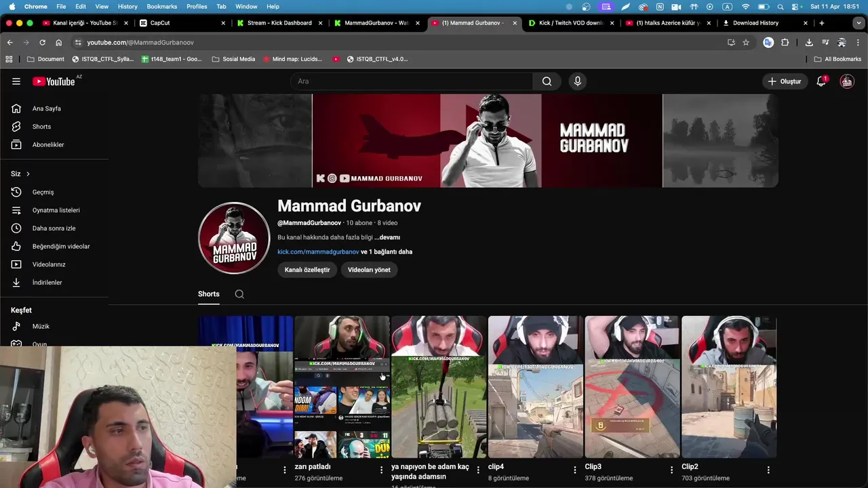Start voice search with microphone icon

(x=577, y=81)
